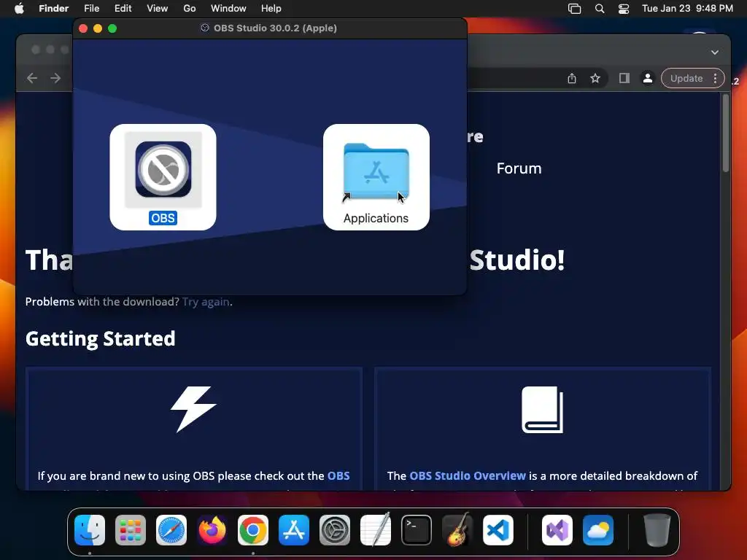Open the View menu
This screenshot has height=560, width=747.
pos(158,9)
